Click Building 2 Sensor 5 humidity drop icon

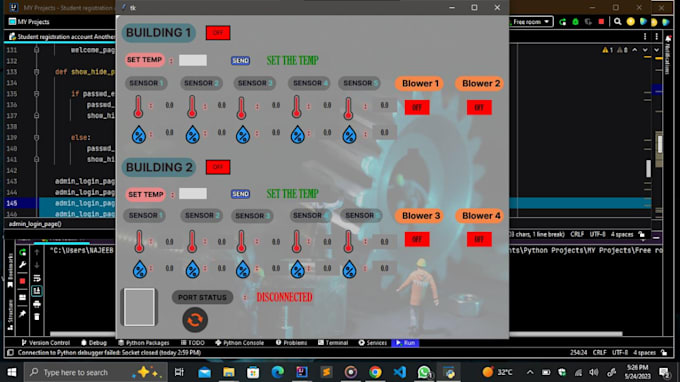tap(350, 269)
